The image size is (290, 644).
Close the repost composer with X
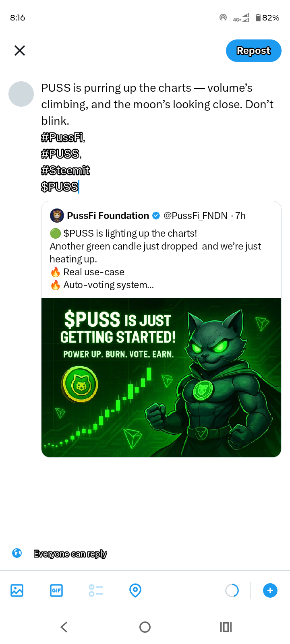(20, 50)
